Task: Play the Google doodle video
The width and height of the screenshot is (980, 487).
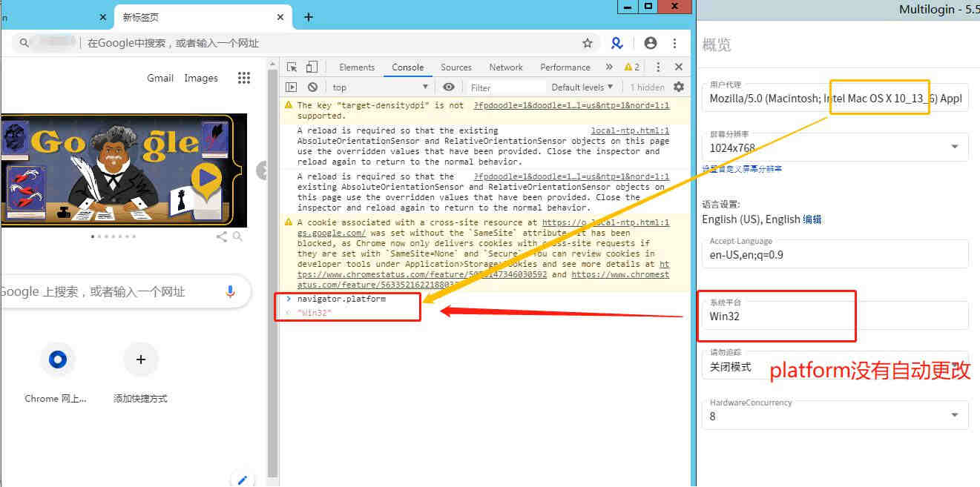Action: [206, 178]
